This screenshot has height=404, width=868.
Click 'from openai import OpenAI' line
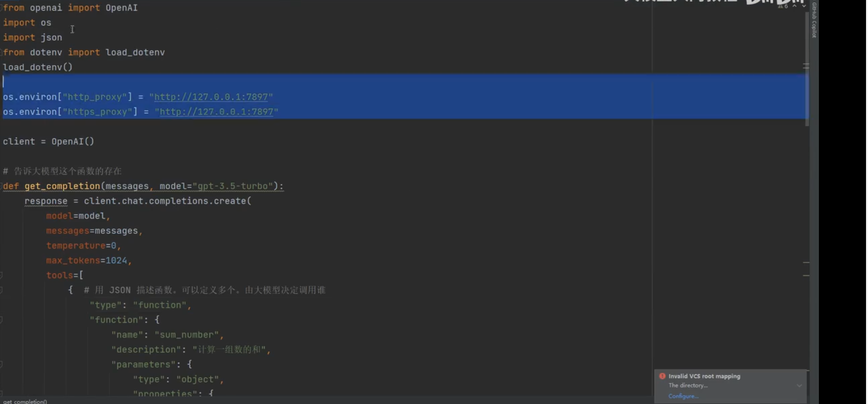click(x=70, y=8)
